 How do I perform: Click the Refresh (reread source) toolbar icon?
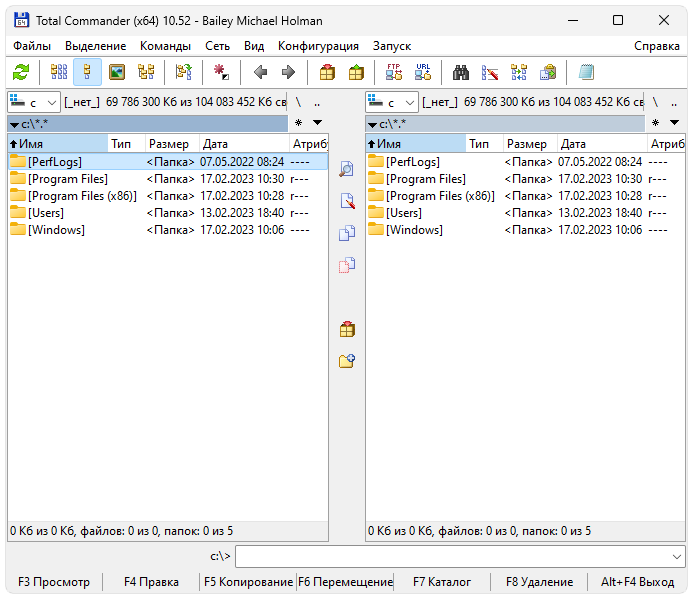tap(20, 72)
